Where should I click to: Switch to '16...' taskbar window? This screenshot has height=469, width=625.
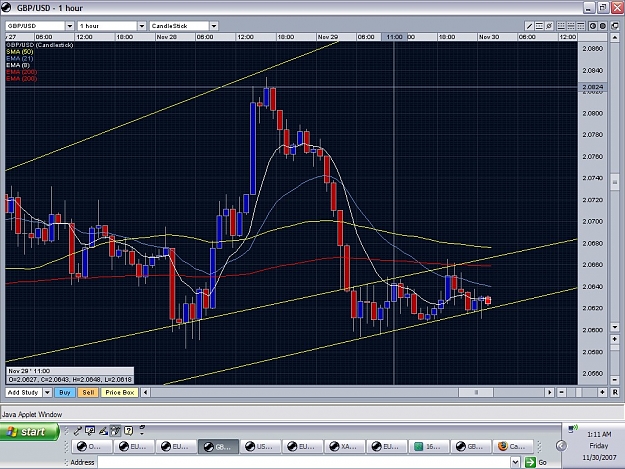[x=429, y=447]
